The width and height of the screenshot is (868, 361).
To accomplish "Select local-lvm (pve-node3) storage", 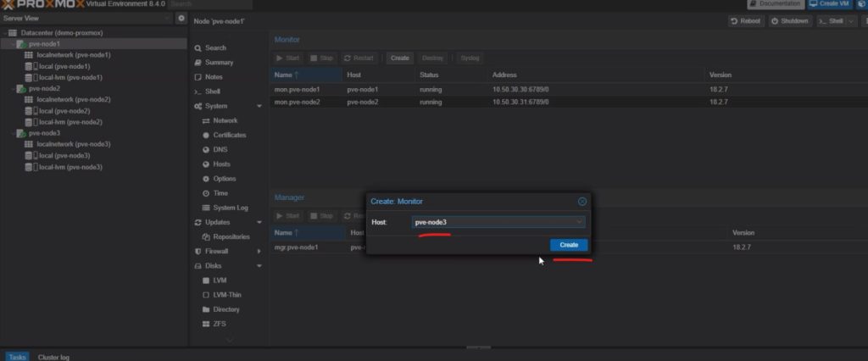I will pyautogui.click(x=70, y=167).
